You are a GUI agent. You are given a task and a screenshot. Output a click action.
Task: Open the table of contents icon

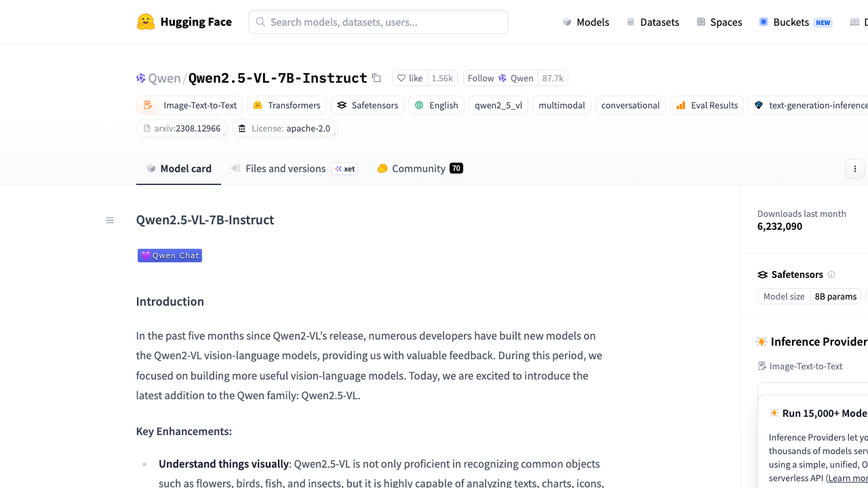pyautogui.click(x=110, y=220)
